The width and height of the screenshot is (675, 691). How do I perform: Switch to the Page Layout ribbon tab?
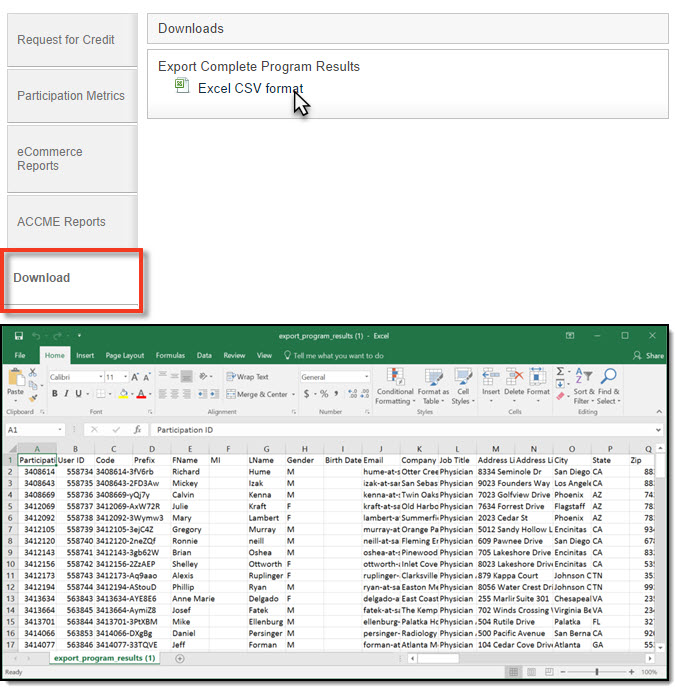point(125,355)
